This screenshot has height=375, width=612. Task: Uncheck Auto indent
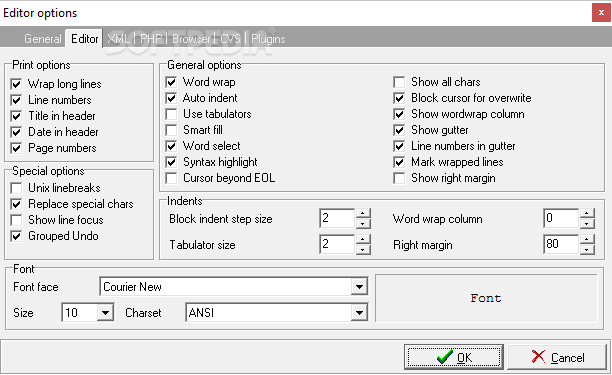171,98
